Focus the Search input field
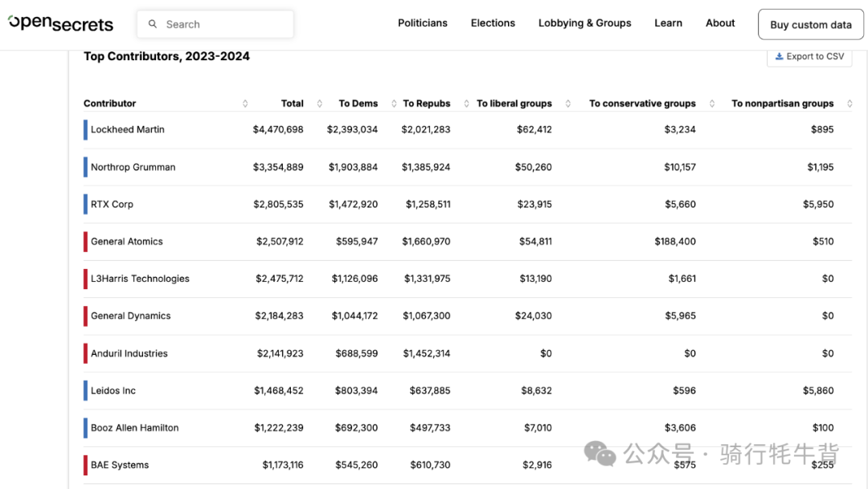868x489 pixels. tap(215, 24)
